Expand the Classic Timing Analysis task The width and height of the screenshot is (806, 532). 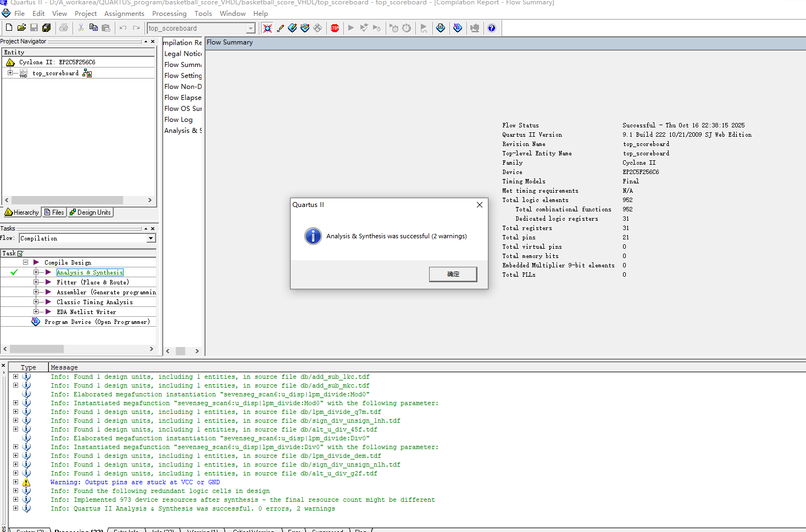[x=36, y=301]
